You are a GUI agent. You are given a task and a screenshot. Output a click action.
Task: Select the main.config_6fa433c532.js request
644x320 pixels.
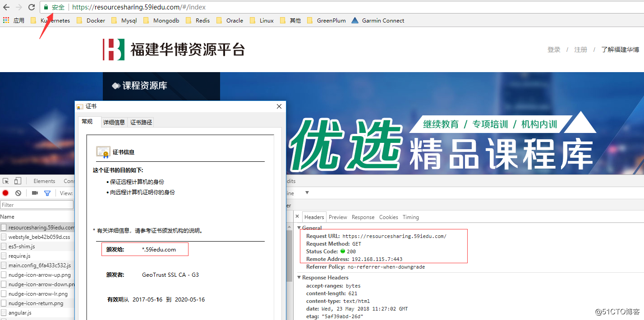(37, 265)
